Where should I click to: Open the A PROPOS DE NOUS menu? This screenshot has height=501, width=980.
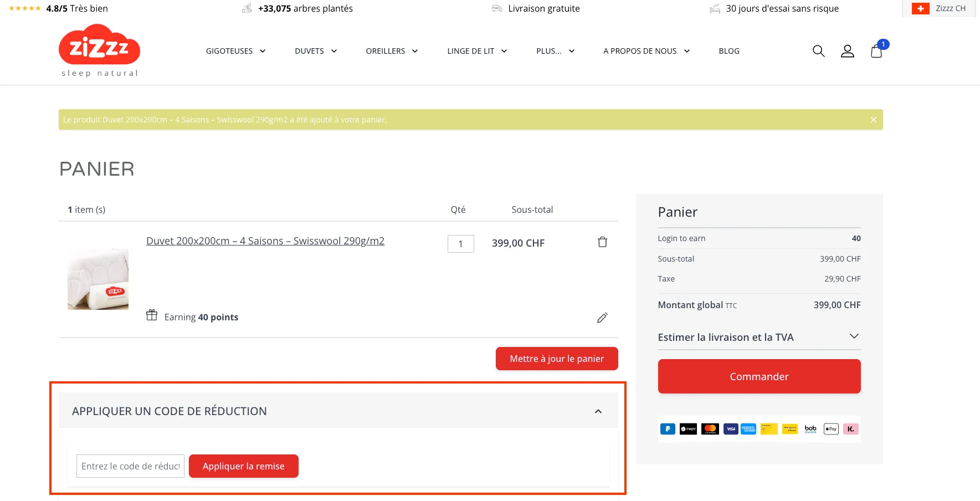(645, 50)
